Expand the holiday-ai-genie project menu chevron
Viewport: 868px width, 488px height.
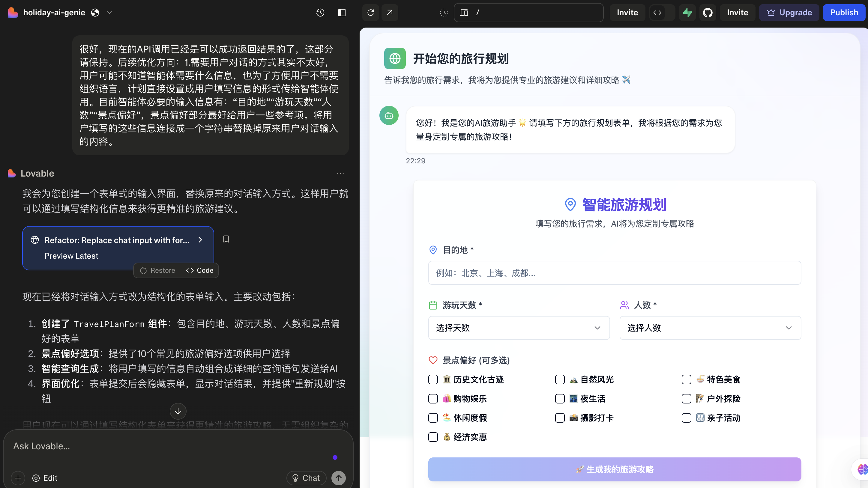109,13
